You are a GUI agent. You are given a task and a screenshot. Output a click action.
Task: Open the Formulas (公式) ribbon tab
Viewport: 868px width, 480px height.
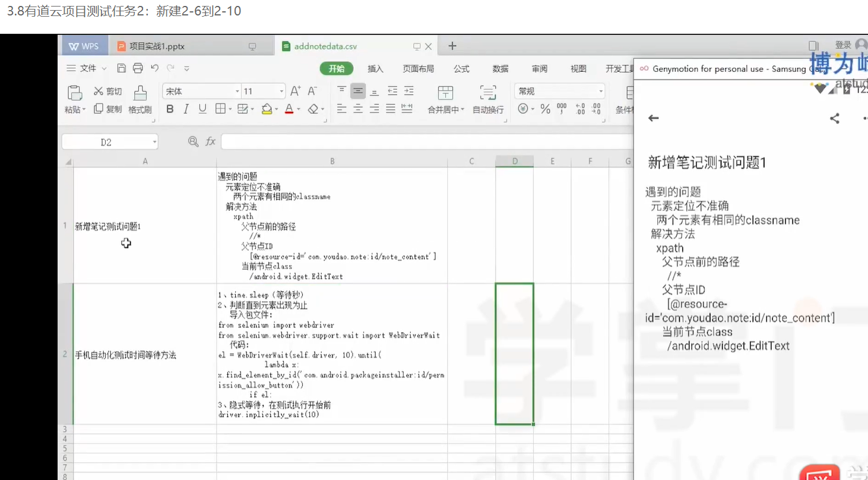point(461,69)
